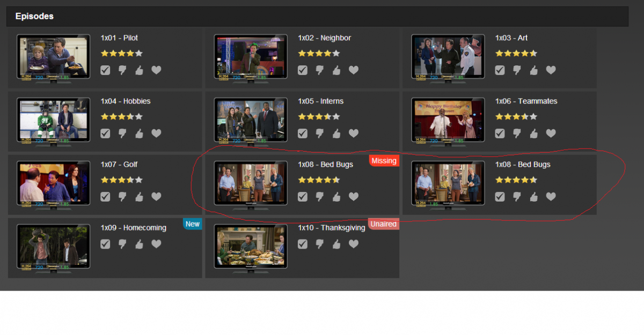The width and height of the screenshot is (644, 335).
Task: Favorite 1x09 - Homecoming using the heart
Action: [x=156, y=244]
